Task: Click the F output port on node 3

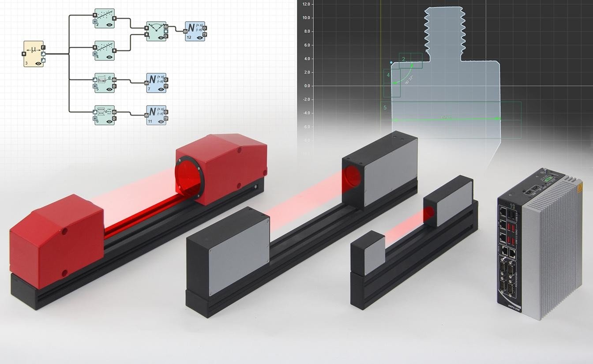Action: (x=43, y=47)
